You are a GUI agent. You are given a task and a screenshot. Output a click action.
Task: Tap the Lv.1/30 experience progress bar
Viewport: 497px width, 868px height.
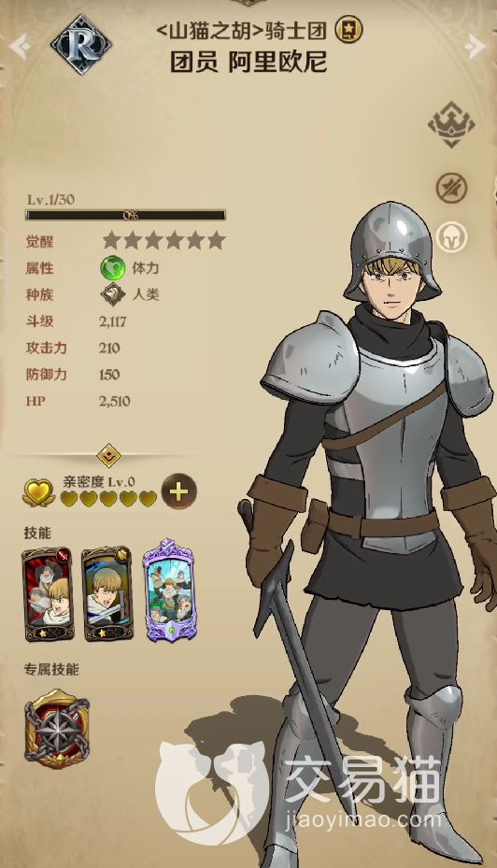(x=125, y=215)
